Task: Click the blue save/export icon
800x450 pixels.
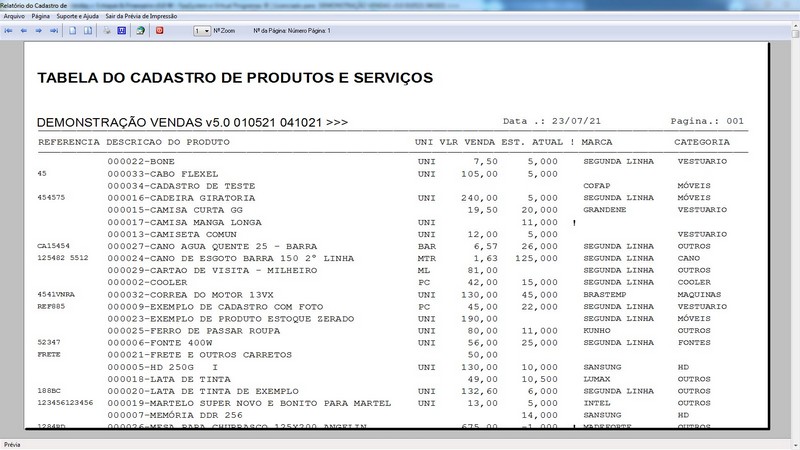Action: pos(121,31)
